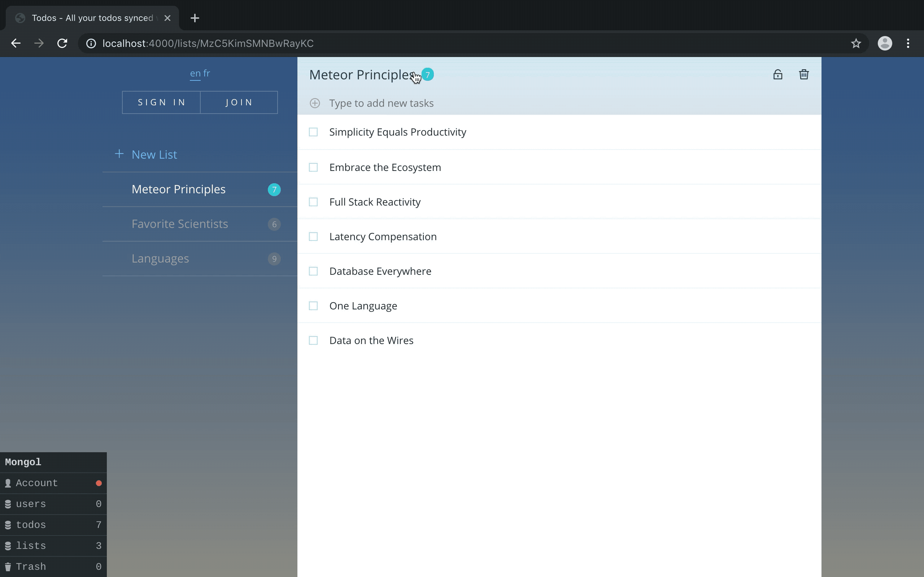The height and width of the screenshot is (577, 924).
Task: Click the plus icon next to New List
Action: (x=119, y=154)
